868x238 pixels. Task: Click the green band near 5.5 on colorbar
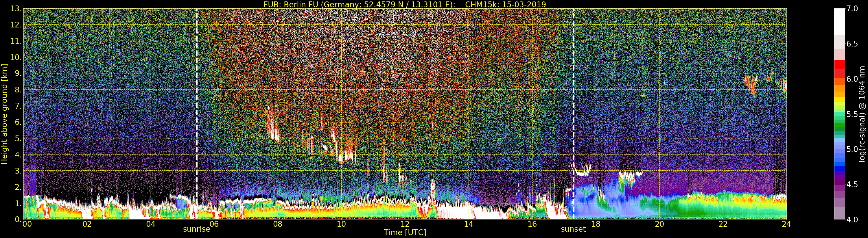click(839, 114)
